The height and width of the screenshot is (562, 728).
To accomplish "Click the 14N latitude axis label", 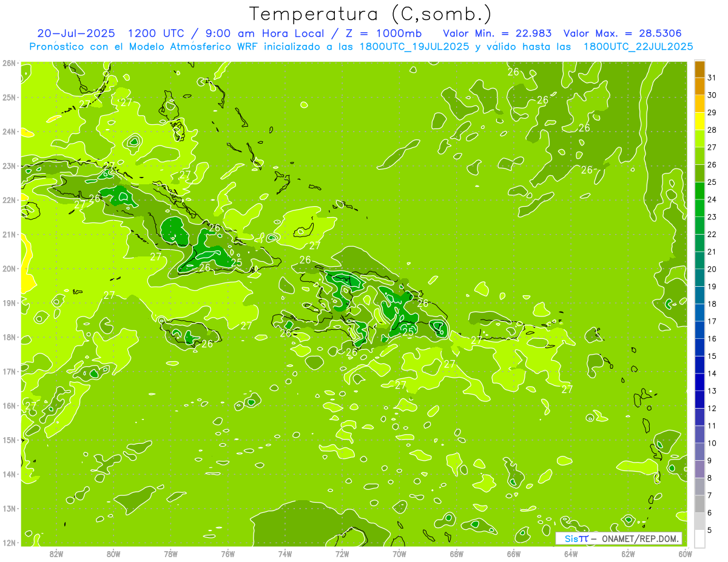I will coord(8,474).
